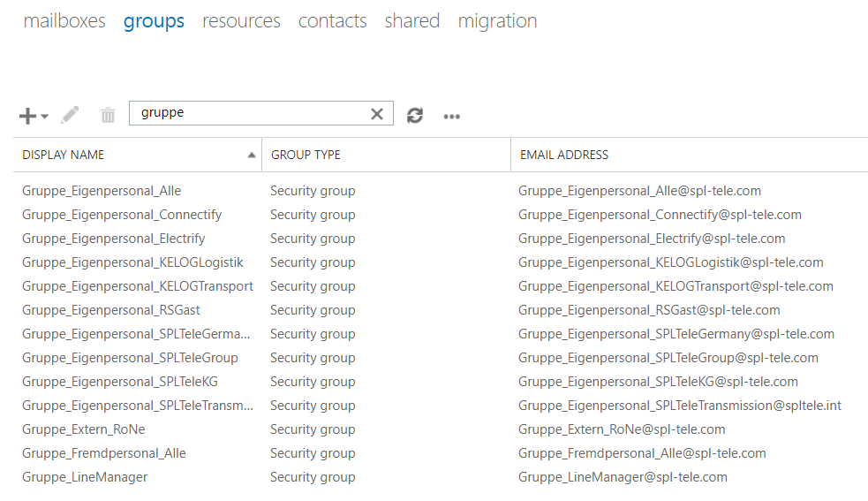Select the Gruppe_Eigenpersonal_RSGast row
868x501 pixels.
[x=441, y=310]
